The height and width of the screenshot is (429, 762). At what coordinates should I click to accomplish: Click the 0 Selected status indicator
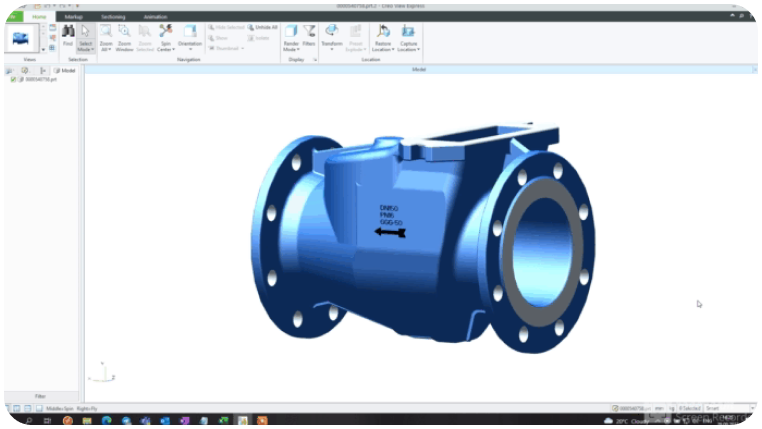pos(690,409)
